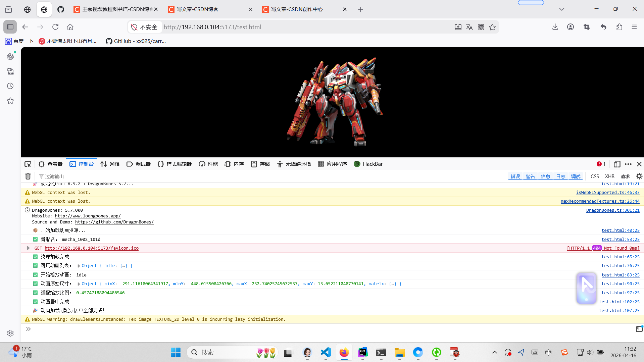Open isWebGLSupported.ts:46:33 source link
Screen dimensions: 644x362
pos(608,193)
